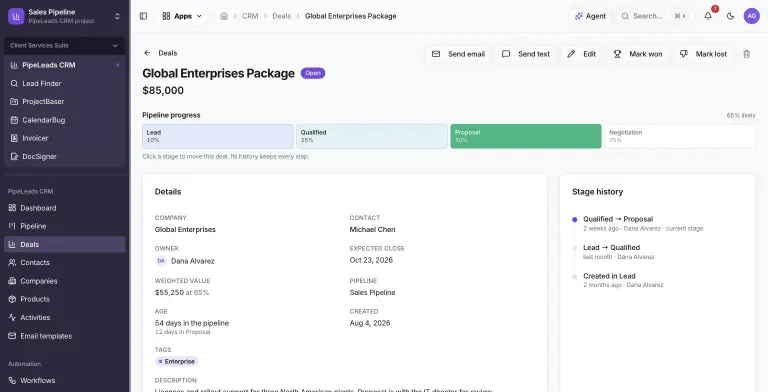Click Send text button
This screenshot has width=768, height=392.
[526, 54]
